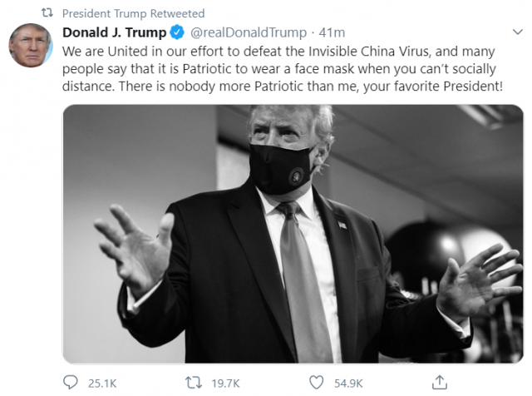The image size is (532, 396).
Task: Visit the 'Donald J. Trump' display name
Action: (x=115, y=32)
